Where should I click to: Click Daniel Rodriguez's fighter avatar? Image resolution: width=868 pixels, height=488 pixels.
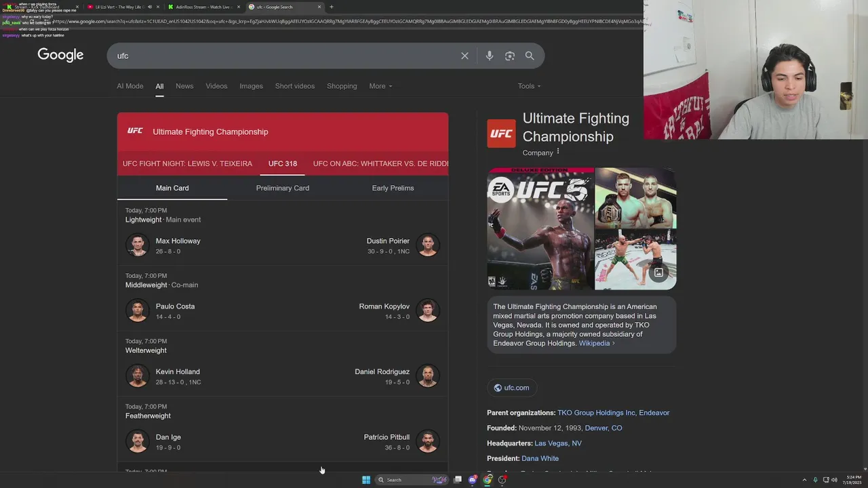click(428, 375)
